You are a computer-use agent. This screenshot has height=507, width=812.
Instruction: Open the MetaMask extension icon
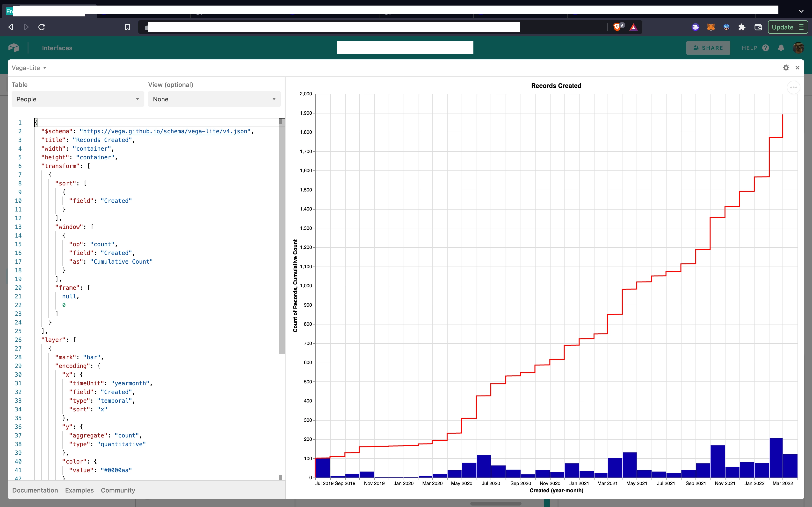tap(711, 27)
